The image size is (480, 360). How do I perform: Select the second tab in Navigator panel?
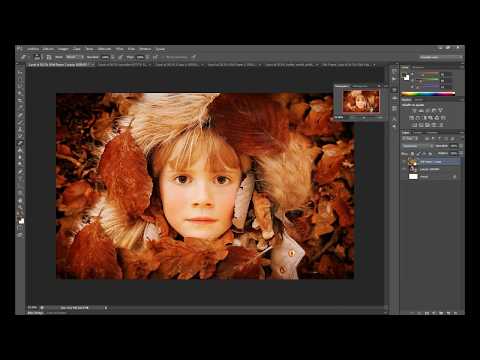point(360,86)
